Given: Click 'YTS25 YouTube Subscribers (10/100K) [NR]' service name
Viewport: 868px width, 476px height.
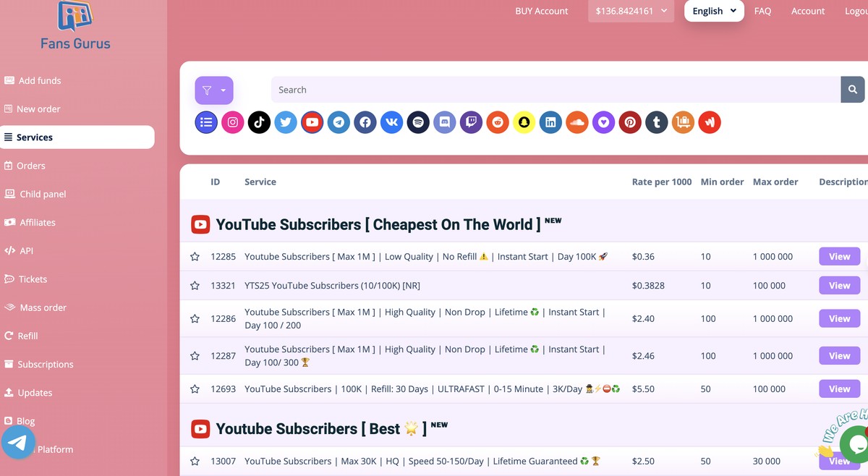Looking at the screenshot, I should tap(332, 286).
